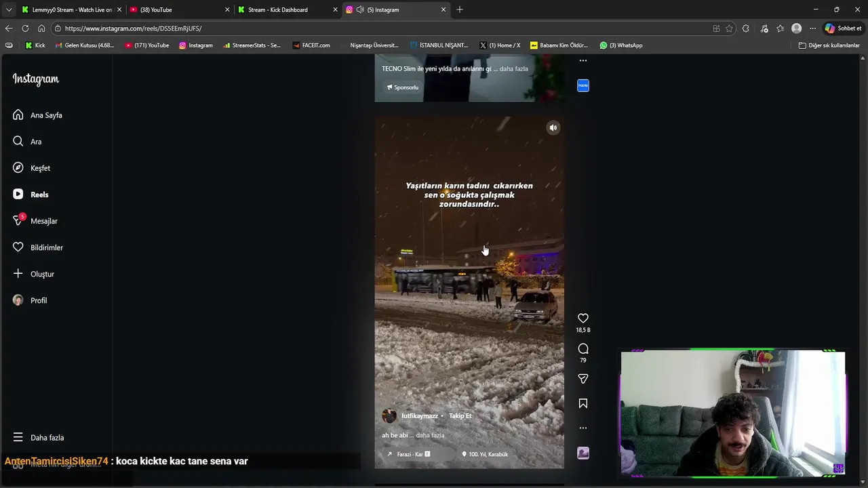Go to browser home page

pyautogui.click(x=41, y=28)
